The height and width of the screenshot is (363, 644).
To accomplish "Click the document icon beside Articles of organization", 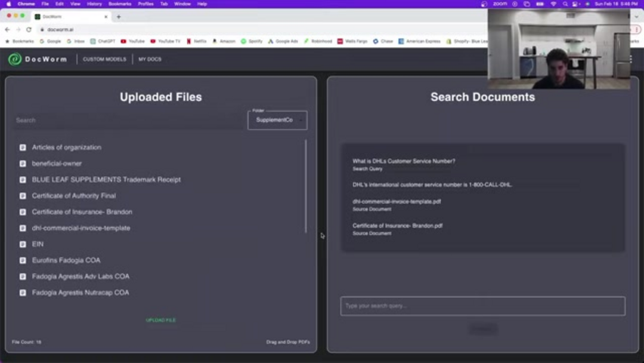I will point(22,147).
